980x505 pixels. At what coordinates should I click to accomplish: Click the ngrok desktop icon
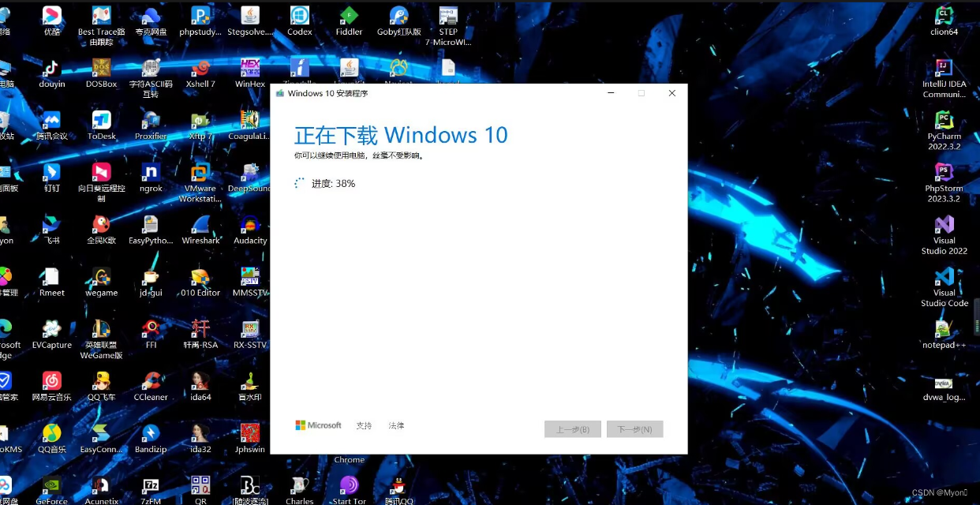[151, 178]
